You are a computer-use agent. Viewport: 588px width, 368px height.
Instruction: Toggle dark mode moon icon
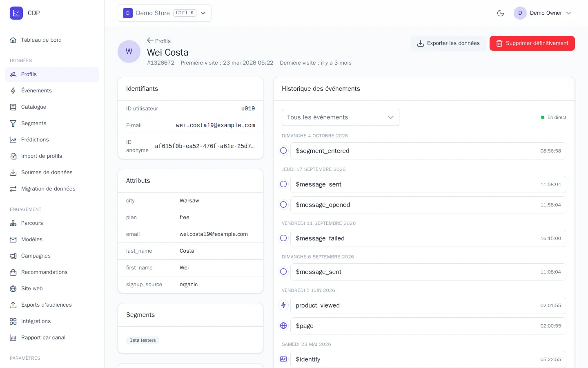coord(501,13)
